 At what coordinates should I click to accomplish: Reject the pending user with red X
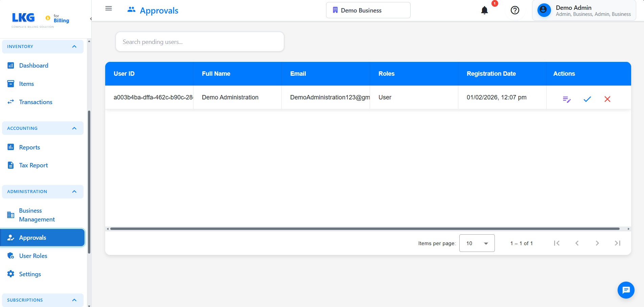click(x=607, y=99)
